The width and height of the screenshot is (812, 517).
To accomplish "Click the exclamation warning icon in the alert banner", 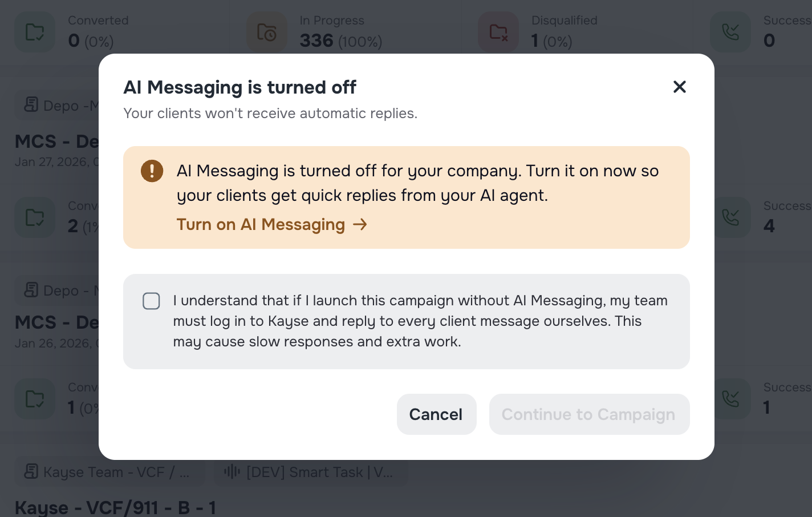I will pyautogui.click(x=152, y=171).
